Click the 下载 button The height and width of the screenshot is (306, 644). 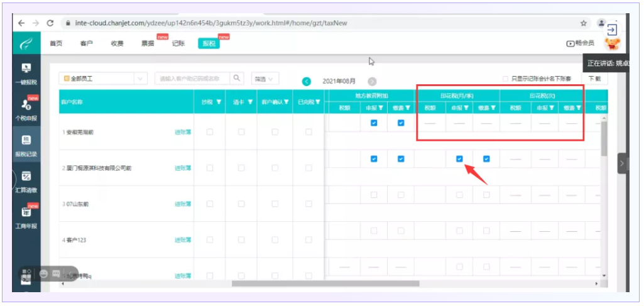click(x=594, y=79)
